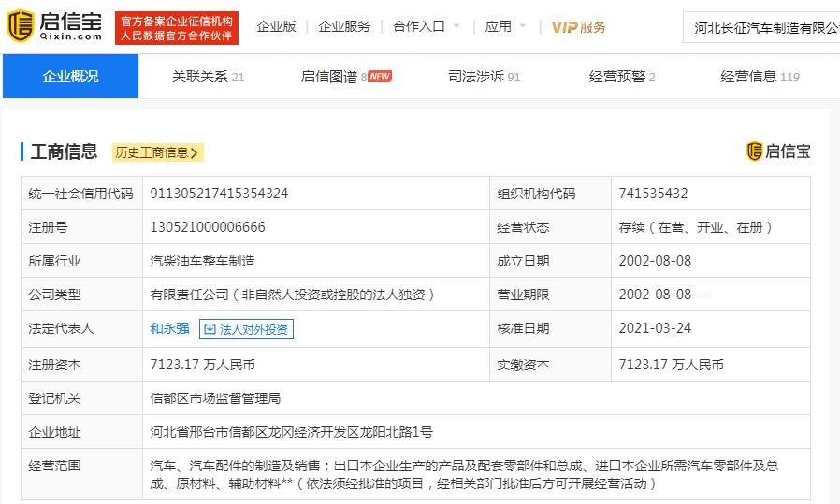Click registration authority 信都区市场监督管理局

tap(215, 398)
